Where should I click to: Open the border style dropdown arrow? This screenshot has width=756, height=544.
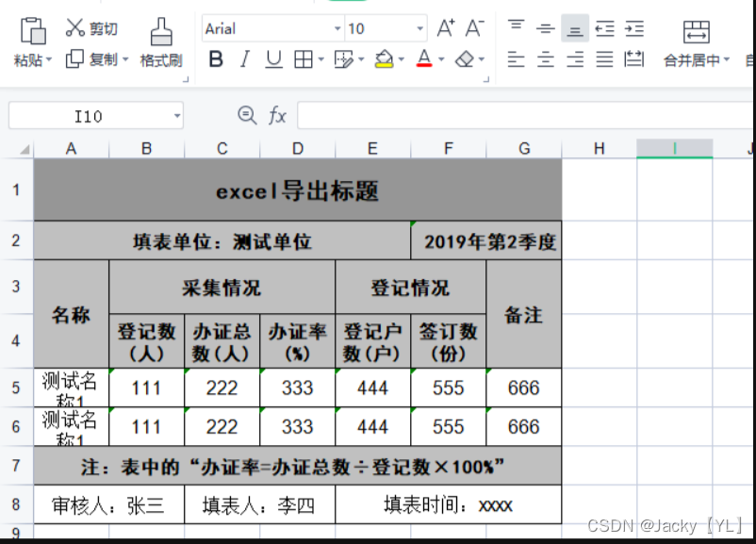point(322,60)
